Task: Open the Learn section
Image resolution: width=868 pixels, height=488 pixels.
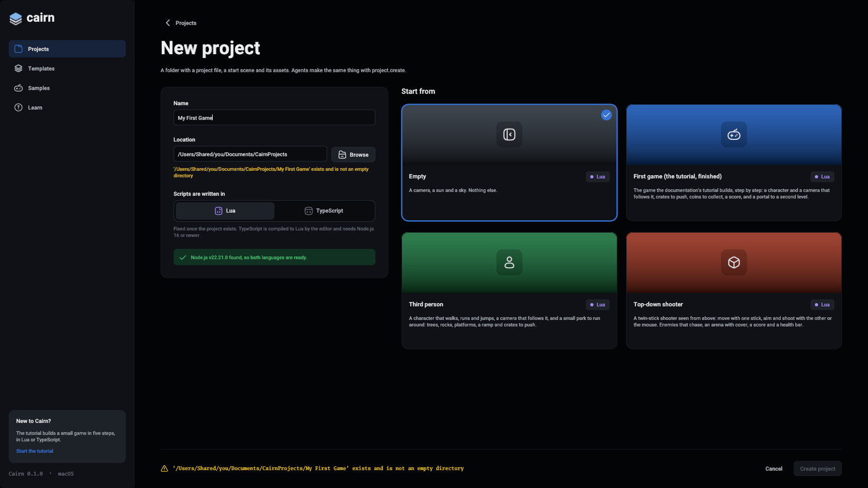Action: 67,107
